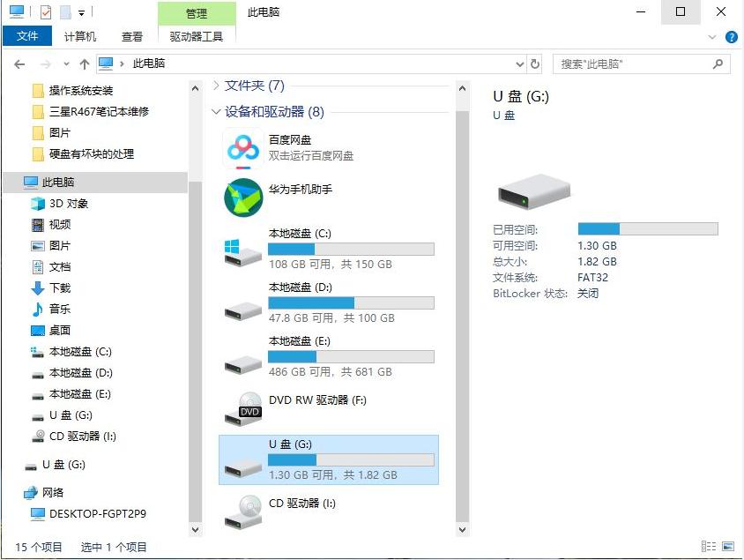Click the U 盘 (G:) capacity usage bar
Screen dimensions: 744x560
(648, 228)
